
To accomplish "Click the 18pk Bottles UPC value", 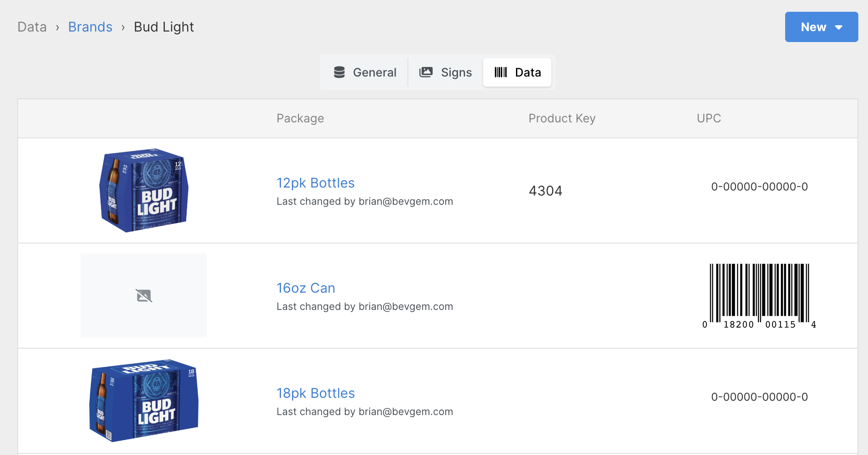I will coord(759,397).
